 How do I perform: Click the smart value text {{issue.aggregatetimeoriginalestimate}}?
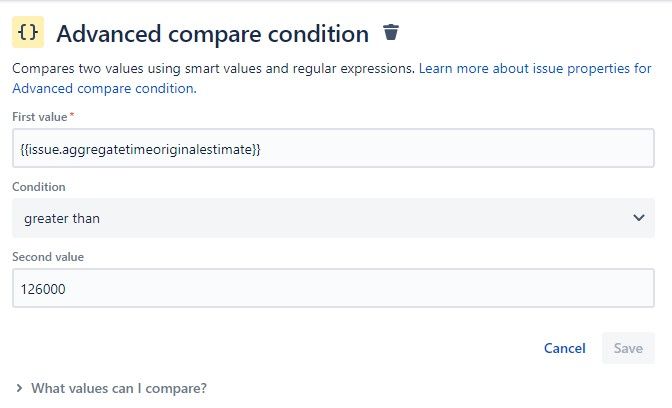(140, 149)
